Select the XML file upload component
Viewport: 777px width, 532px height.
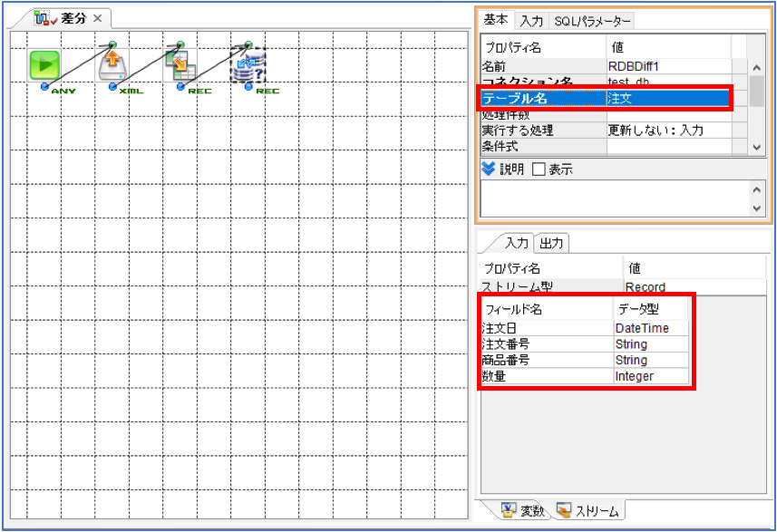click(x=112, y=65)
